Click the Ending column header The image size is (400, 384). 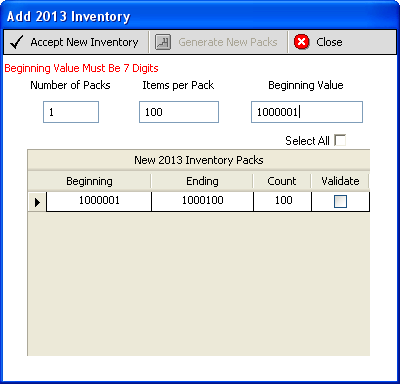(x=202, y=181)
